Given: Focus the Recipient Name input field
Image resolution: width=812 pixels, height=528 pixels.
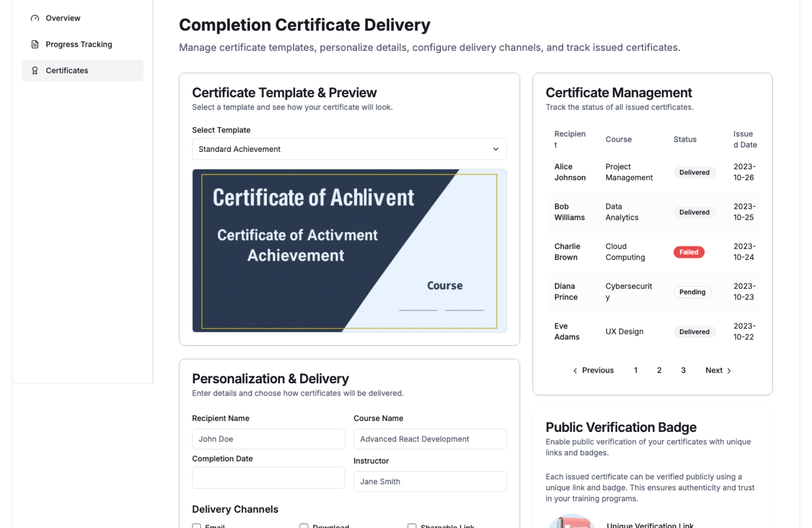Looking at the screenshot, I should (268, 439).
